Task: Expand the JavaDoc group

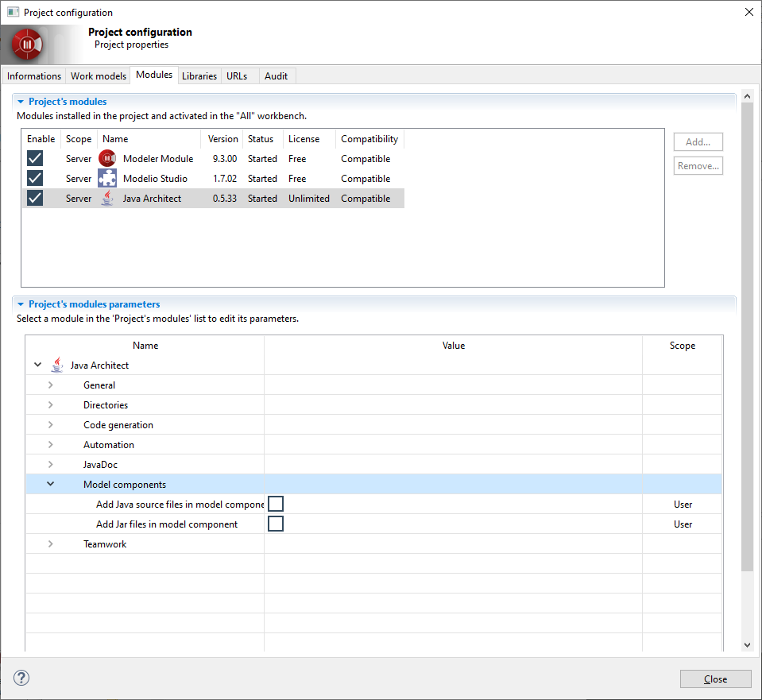Action: 51,465
